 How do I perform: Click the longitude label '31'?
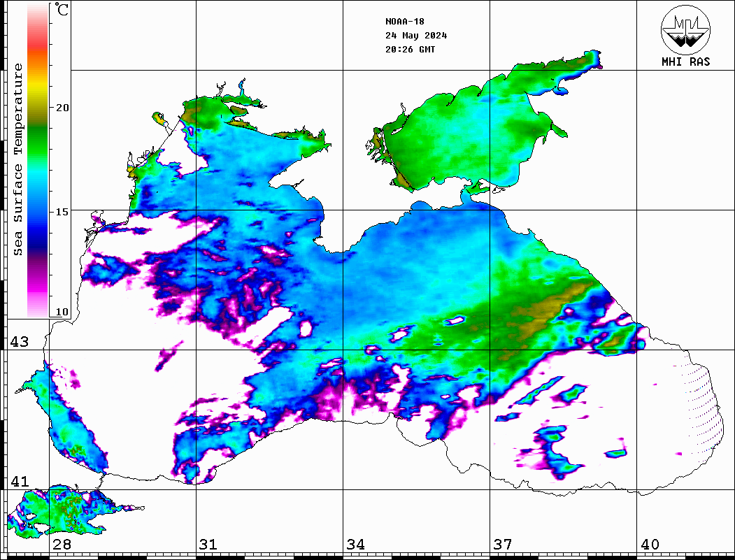(x=208, y=544)
